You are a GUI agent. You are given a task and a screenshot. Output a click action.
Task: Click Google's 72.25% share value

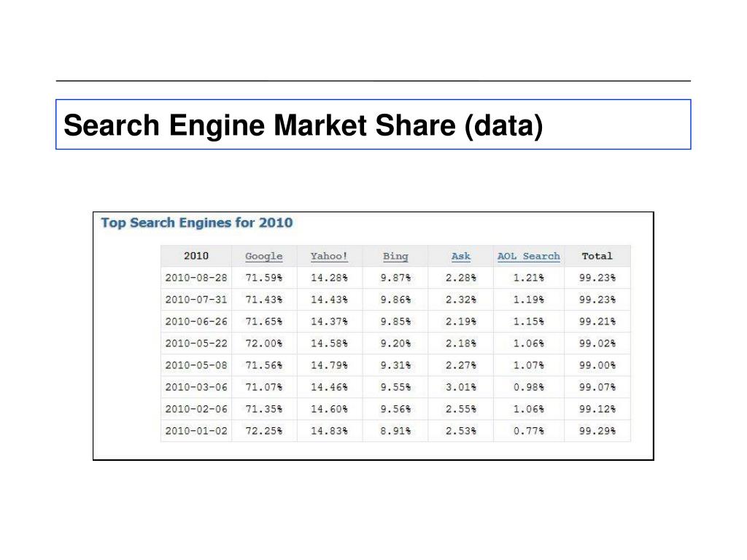pyautogui.click(x=264, y=431)
